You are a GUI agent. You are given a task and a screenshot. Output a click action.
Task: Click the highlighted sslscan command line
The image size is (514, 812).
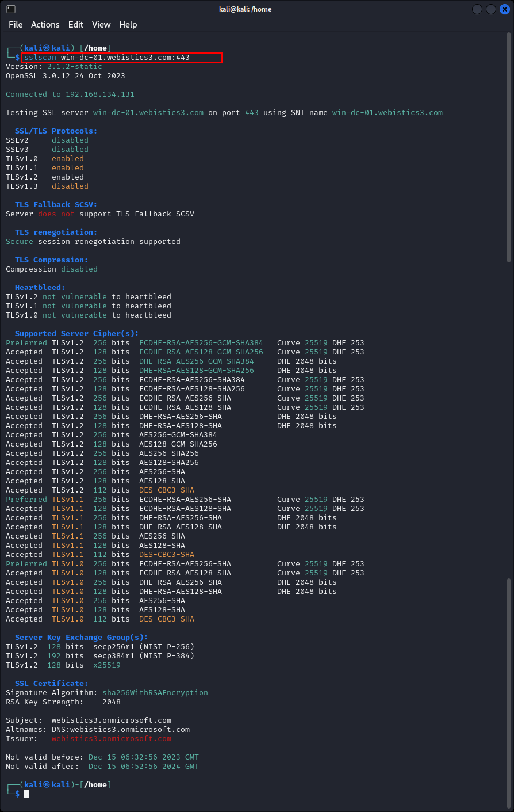(121, 58)
